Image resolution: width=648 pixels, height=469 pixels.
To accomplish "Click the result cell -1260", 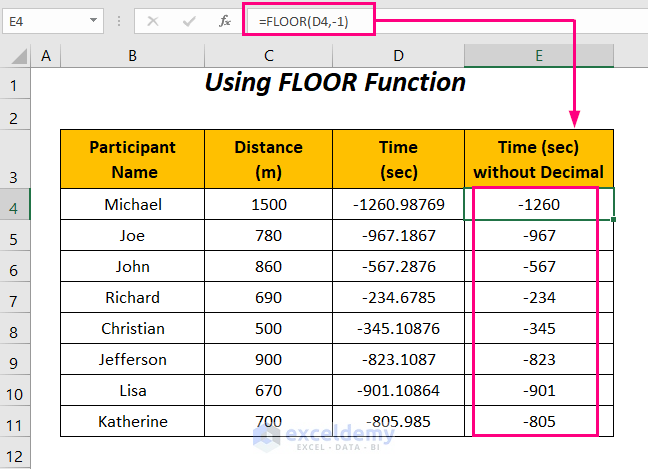I will pos(539,205).
